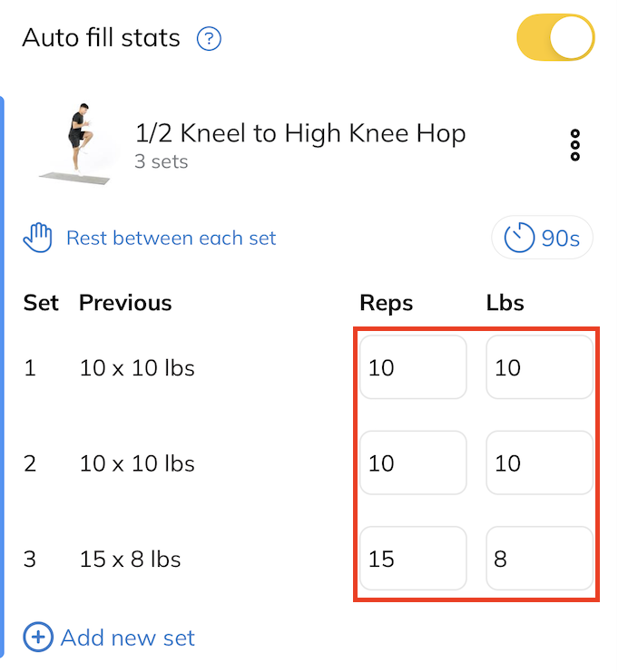The width and height of the screenshot is (618, 672).
Task: Click the 3 sets subtitle text
Action: [161, 162]
